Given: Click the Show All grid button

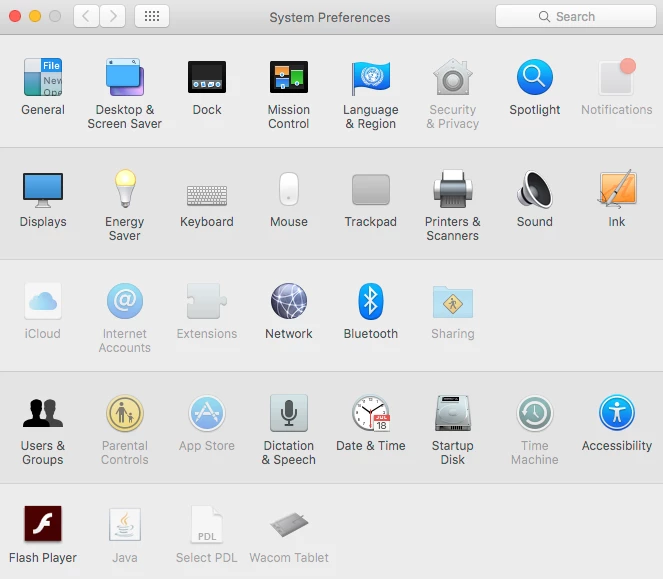Looking at the screenshot, I should (152, 16).
